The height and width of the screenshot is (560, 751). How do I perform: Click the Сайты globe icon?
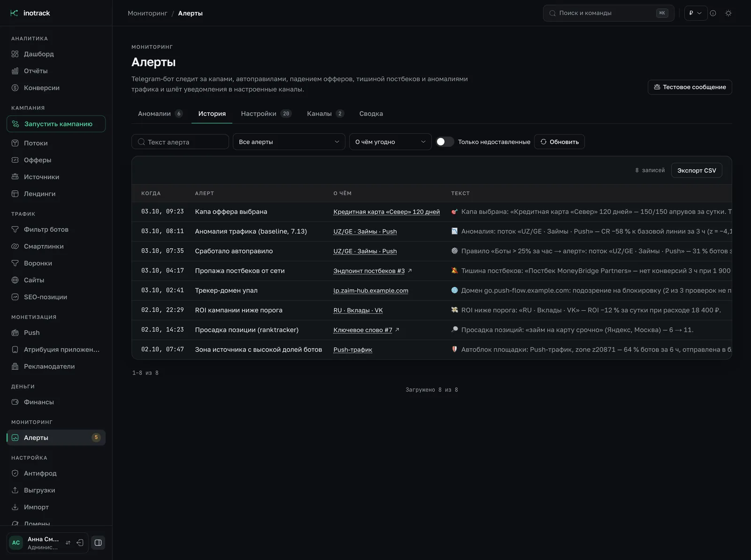tap(15, 280)
